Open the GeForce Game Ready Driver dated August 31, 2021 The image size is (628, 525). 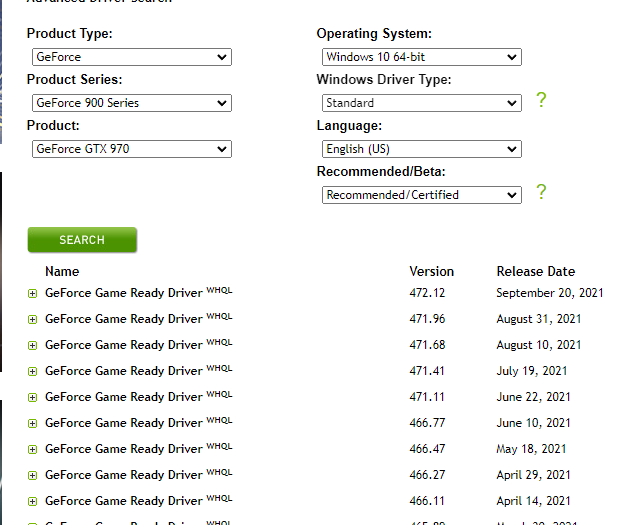point(139,319)
